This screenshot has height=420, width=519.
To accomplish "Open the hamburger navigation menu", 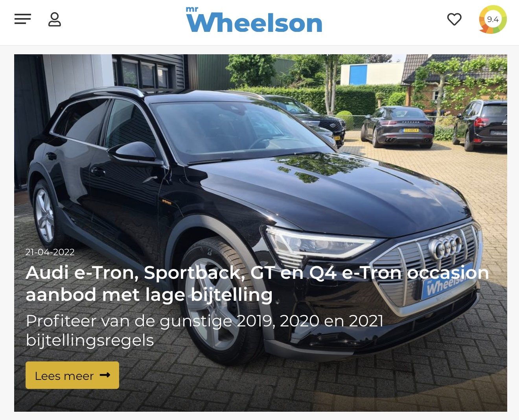I will pyautogui.click(x=23, y=19).
